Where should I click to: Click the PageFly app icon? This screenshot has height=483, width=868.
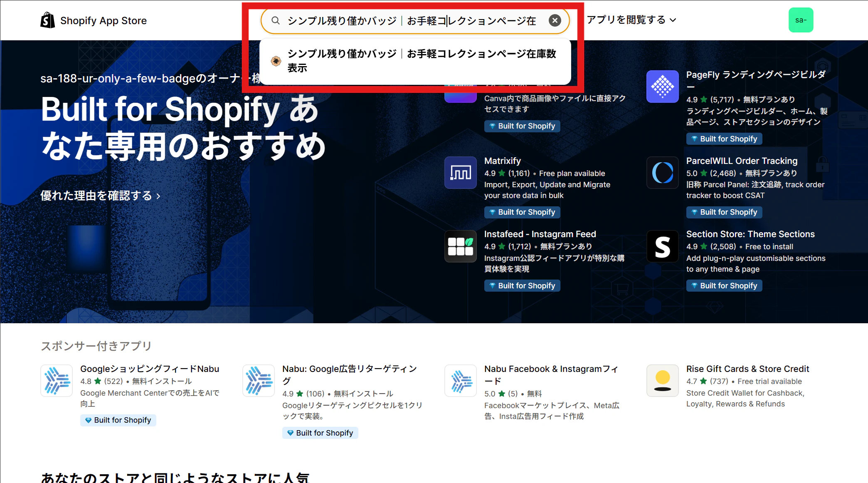click(x=663, y=87)
